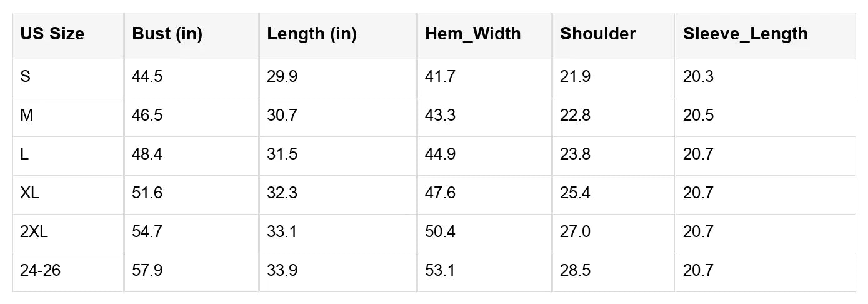Image resolution: width=868 pixels, height=304 pixels.
Task: Click the Length (in) column header
Action: pyautogui.click(x=312, y=34)
